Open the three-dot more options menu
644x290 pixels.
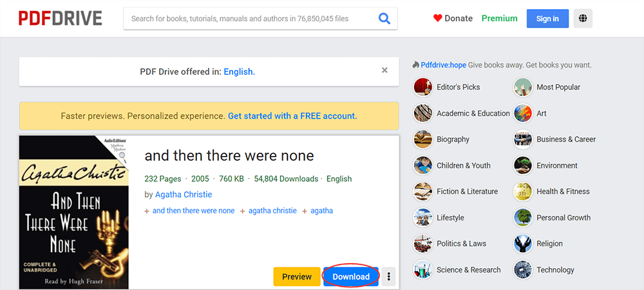(389, 276)
